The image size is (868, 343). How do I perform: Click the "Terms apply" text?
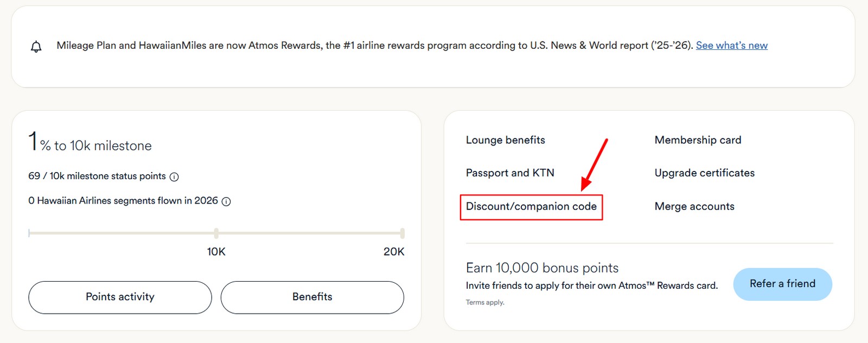coord(484,302)
